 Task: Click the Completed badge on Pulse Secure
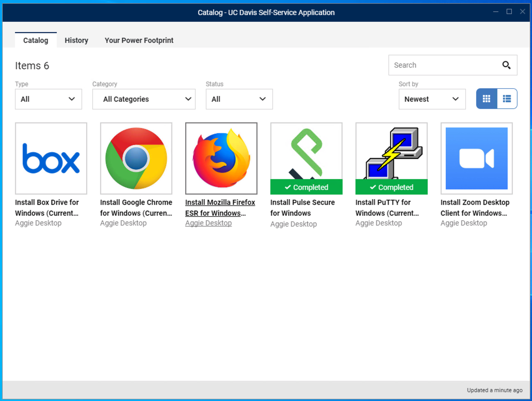(x=306, y=187)
